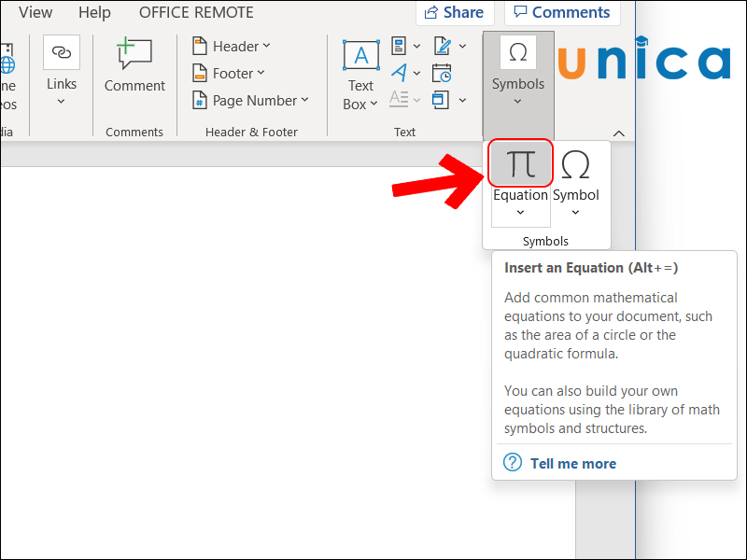Expand the Links dropdown arrow
Viewport: 747px width, 560px height.
click(61, 102)
